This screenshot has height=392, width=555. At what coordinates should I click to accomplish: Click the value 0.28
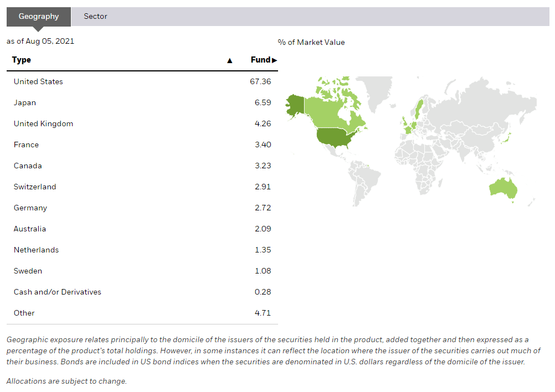[x=263, y=292]
